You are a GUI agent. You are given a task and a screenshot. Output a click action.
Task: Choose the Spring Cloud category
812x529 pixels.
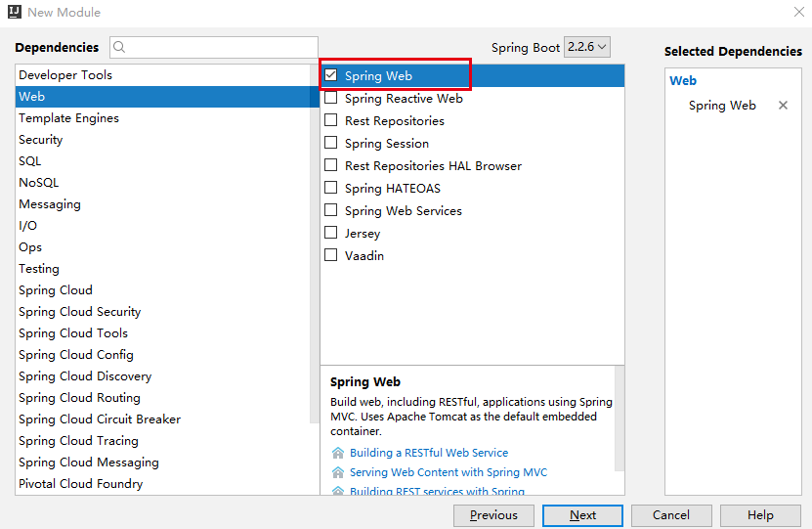162,290
